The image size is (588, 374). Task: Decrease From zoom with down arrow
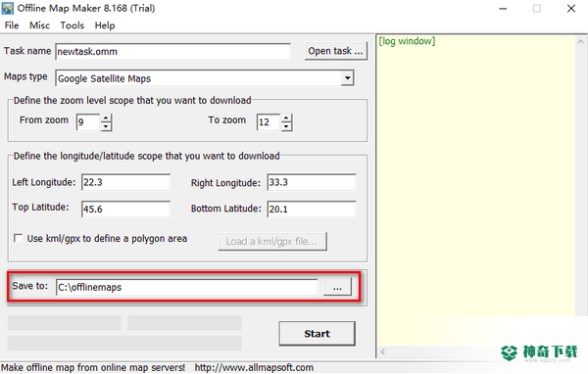(x=106, y=126)
